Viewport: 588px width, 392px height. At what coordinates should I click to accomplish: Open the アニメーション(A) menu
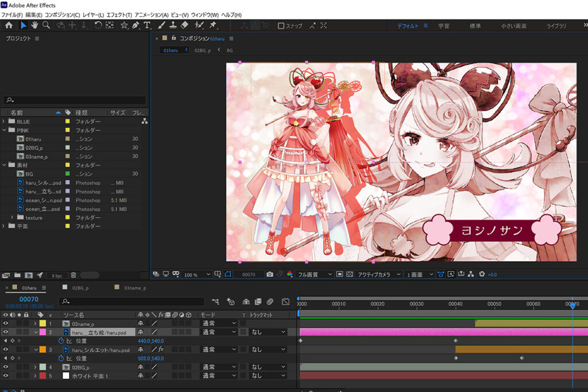(x=152, y=14)
